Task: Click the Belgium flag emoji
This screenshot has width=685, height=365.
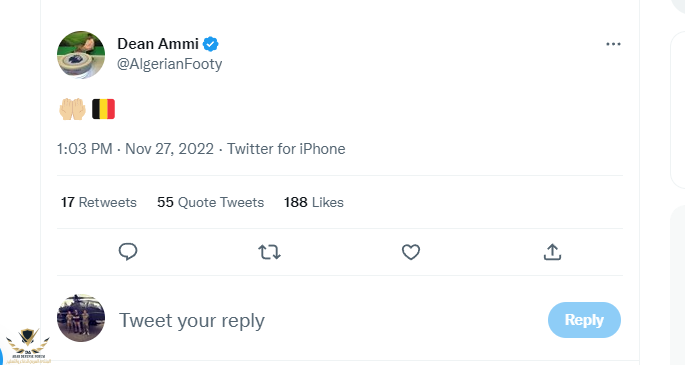Action: pos(104,109)
